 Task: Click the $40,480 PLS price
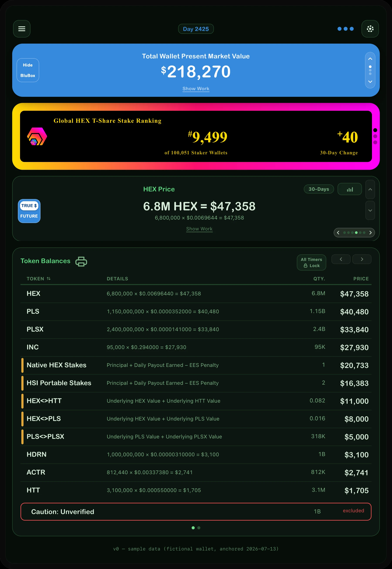[x=354, y=312]
